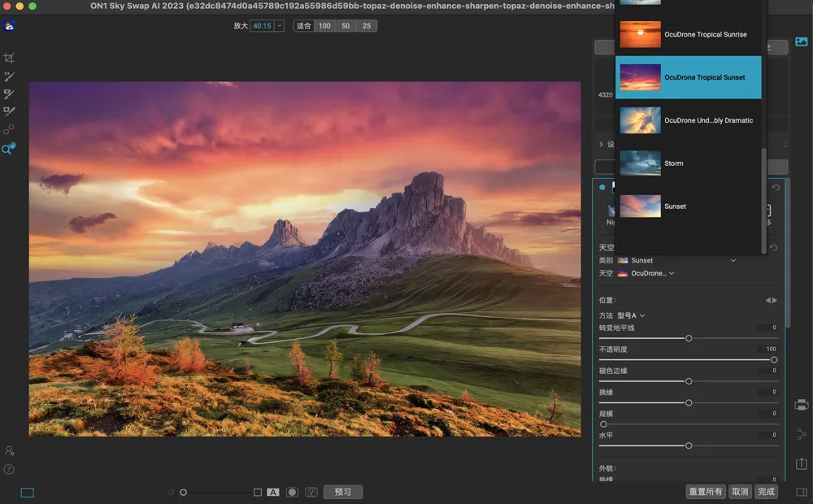Toggle the blue dot enabling sky panel
Image resolution: width=813 pixels, height=504 pixels.
click(x=602, y=187)
